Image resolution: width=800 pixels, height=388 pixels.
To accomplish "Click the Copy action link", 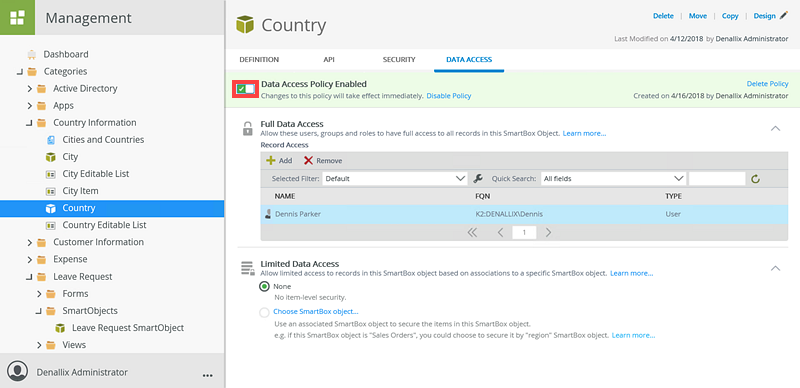I will 730,16.
